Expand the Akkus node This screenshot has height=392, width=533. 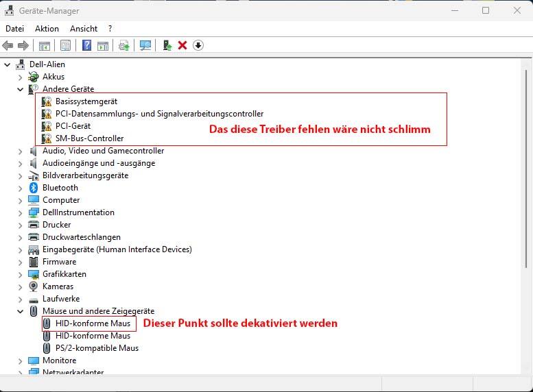[21, 77]
